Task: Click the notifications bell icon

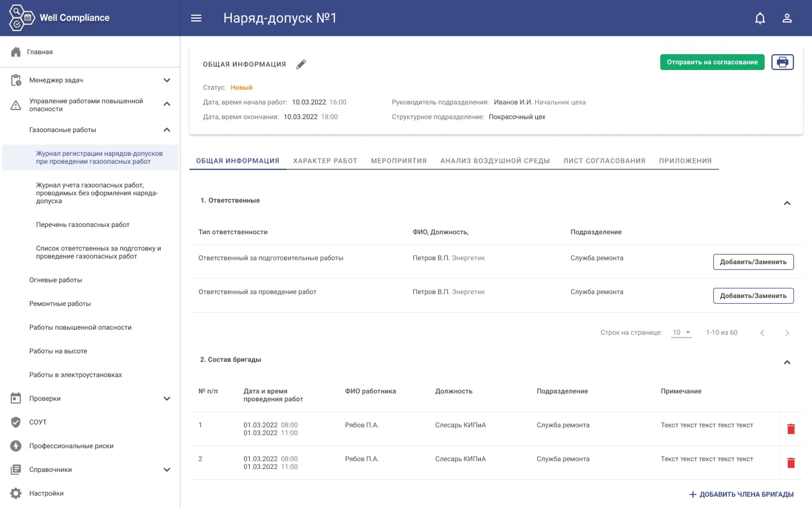Action: coord(760,18)
